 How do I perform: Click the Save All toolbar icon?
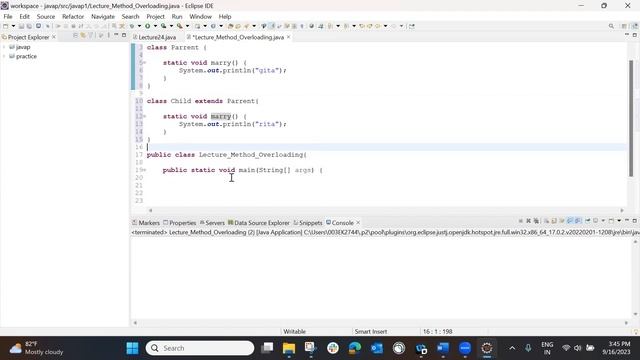[29, 26]
